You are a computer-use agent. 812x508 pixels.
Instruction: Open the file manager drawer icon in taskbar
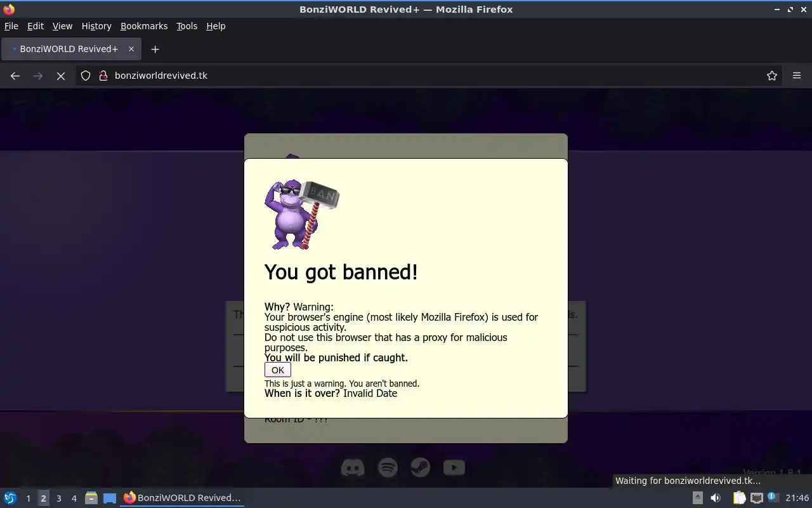(x=91, y=498)
